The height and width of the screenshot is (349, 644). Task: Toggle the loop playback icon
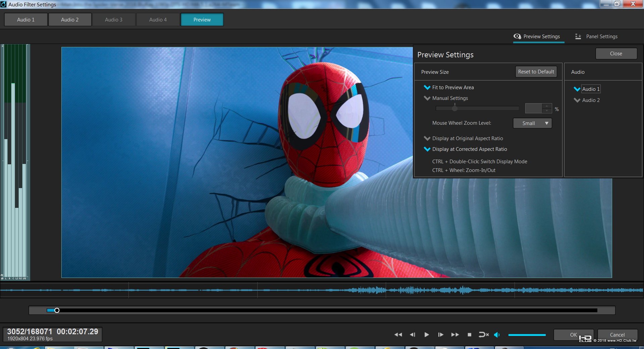click(483, 335)
